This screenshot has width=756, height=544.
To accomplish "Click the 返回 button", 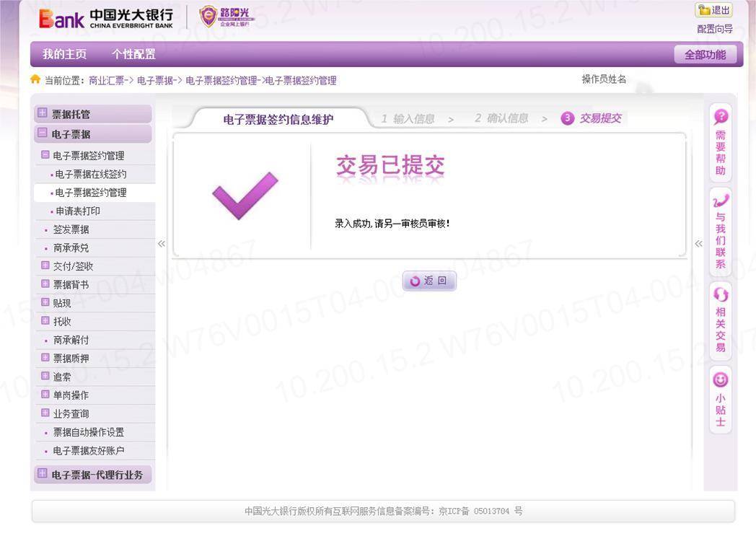I will 429,281.
